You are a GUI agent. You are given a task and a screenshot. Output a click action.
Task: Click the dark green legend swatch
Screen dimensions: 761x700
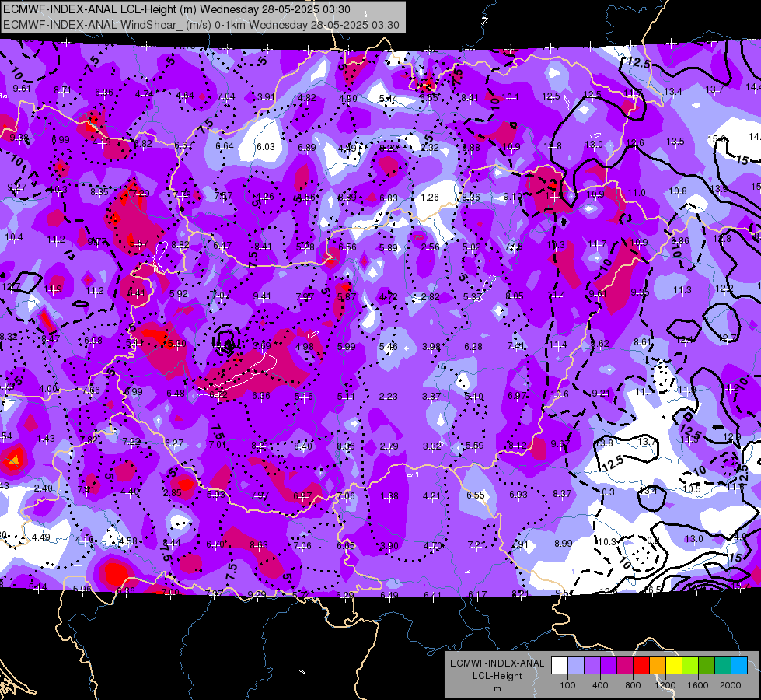click(707, 666)
